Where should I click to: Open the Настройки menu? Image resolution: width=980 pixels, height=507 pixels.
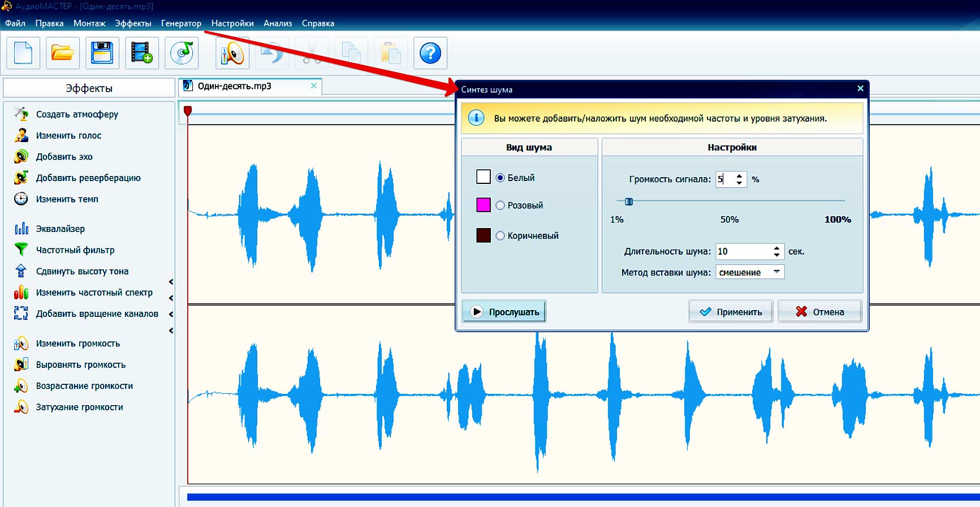pos(232,23)
